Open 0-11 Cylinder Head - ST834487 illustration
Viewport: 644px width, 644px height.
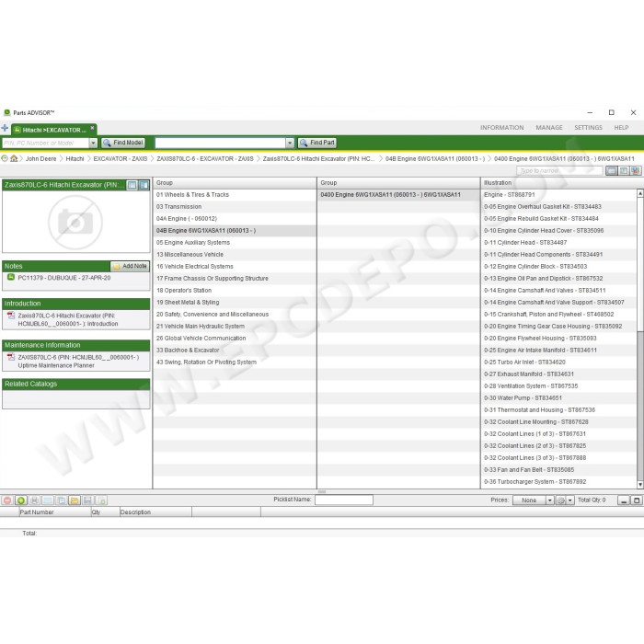(559, 242)
